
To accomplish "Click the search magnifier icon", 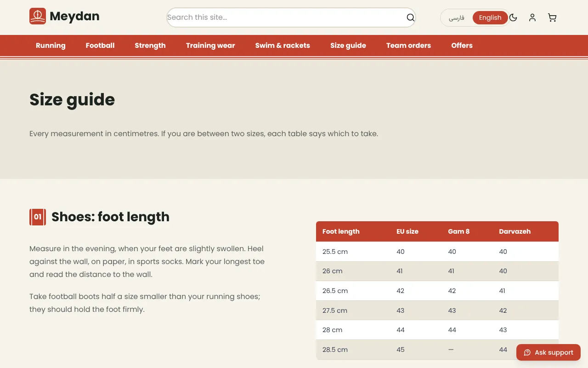I will tap(411, 17).
